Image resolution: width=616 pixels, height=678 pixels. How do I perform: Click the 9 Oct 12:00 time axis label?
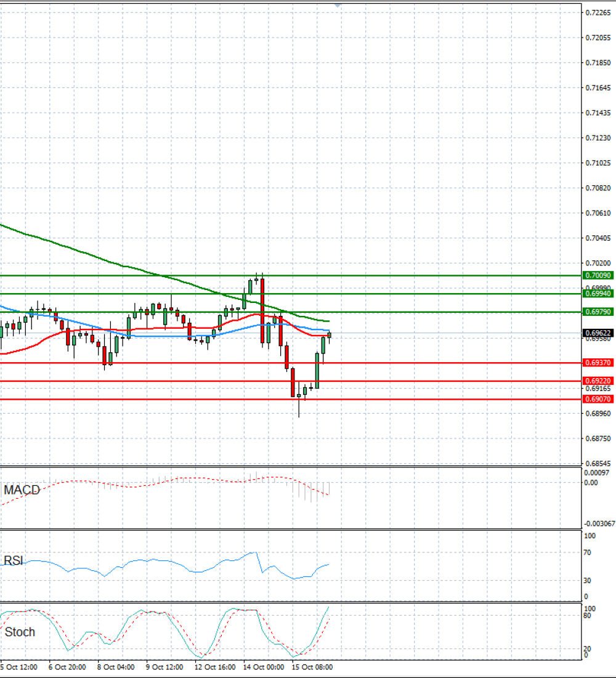pyautogui.click(x=164, y=667)
